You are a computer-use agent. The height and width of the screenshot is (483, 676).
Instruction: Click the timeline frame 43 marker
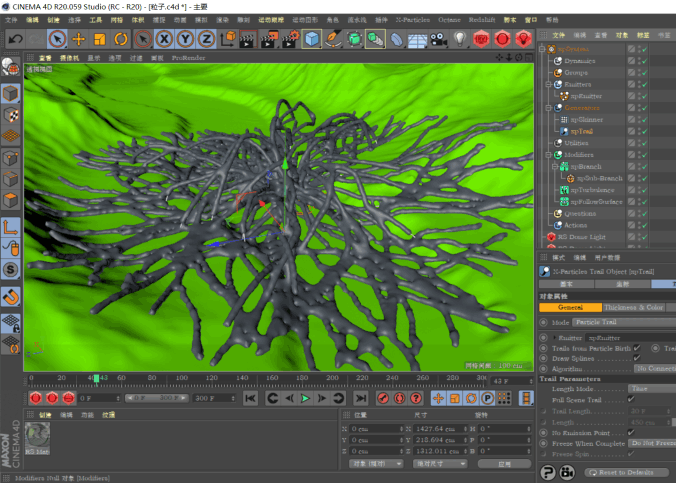pyautogui.click(x=97, y=378)
